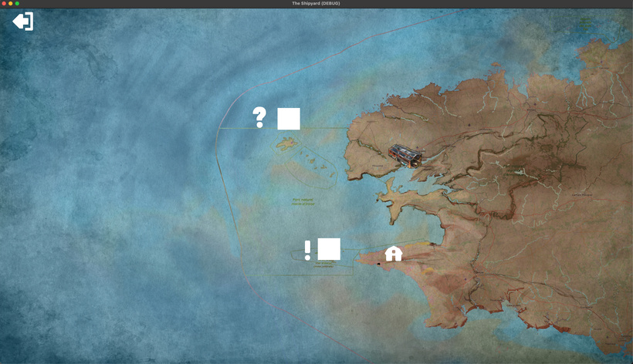633x364 pixels.
Task: Click the exit door arrow icon
Action: click(x=23, y=22)
